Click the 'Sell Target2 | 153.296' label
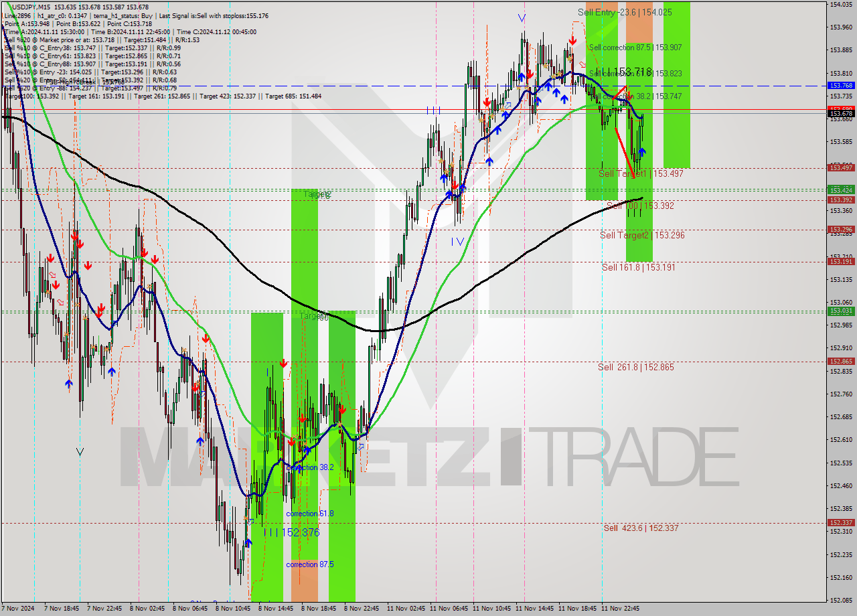 (x=642, y=235)
